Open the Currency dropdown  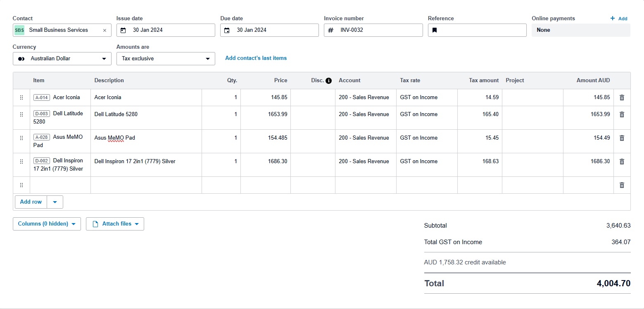coord(62,59)
